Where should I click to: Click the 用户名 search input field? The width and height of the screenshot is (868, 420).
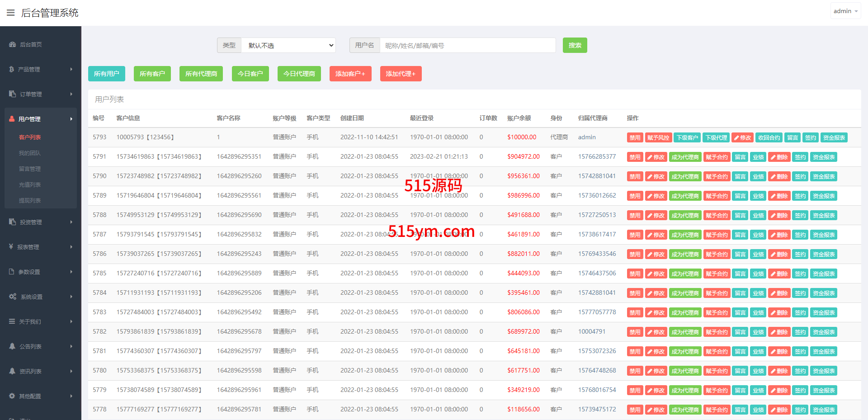coord(467,45)
